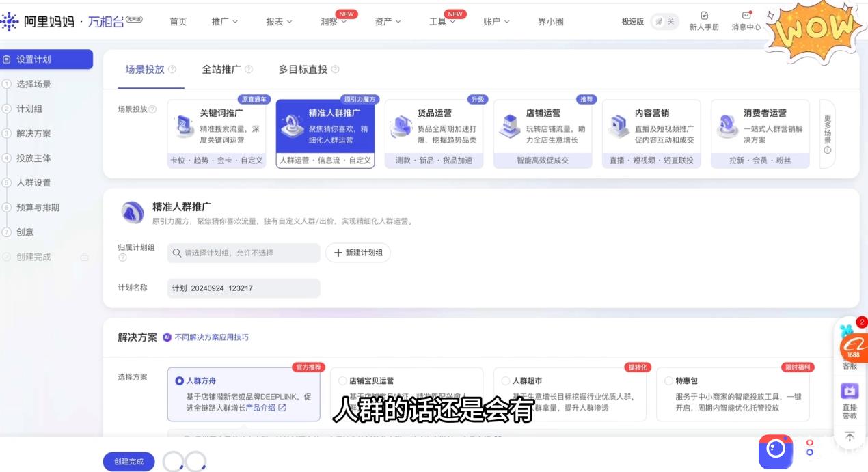Click the 货品运营 scene icon
This screenshot has width=868, height=472.
click(x=401, y=127)
